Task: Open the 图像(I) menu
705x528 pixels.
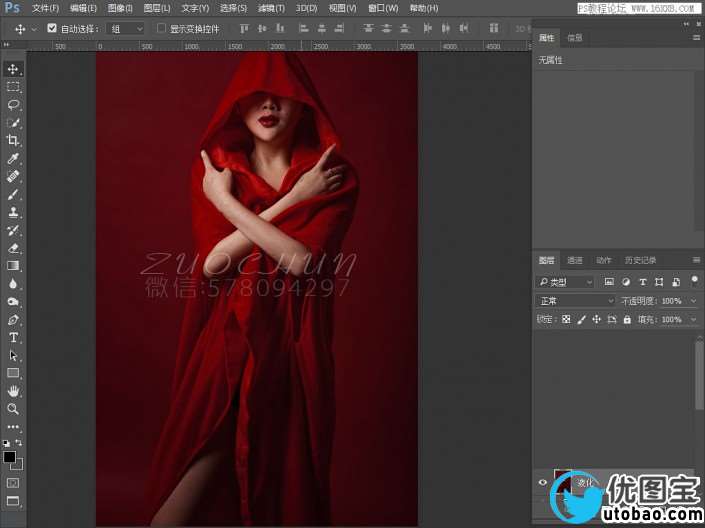Action: pyautogui.click(x=120, y=8)
